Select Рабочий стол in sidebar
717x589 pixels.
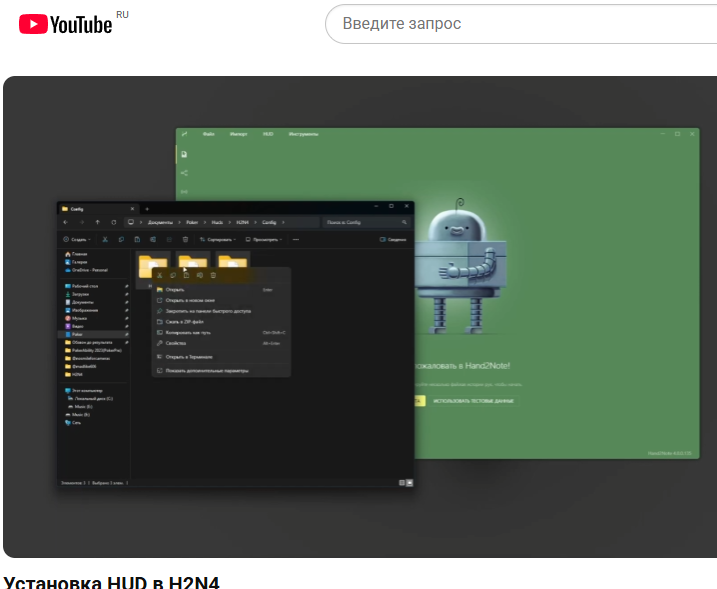tap(81, 286)
